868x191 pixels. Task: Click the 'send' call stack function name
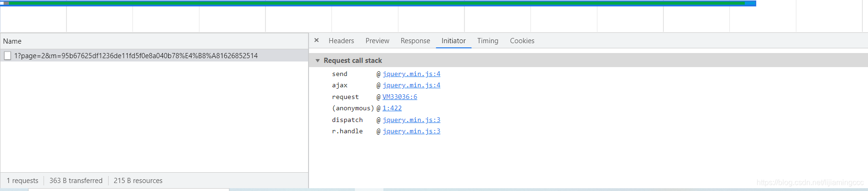(x=340, y=74)
